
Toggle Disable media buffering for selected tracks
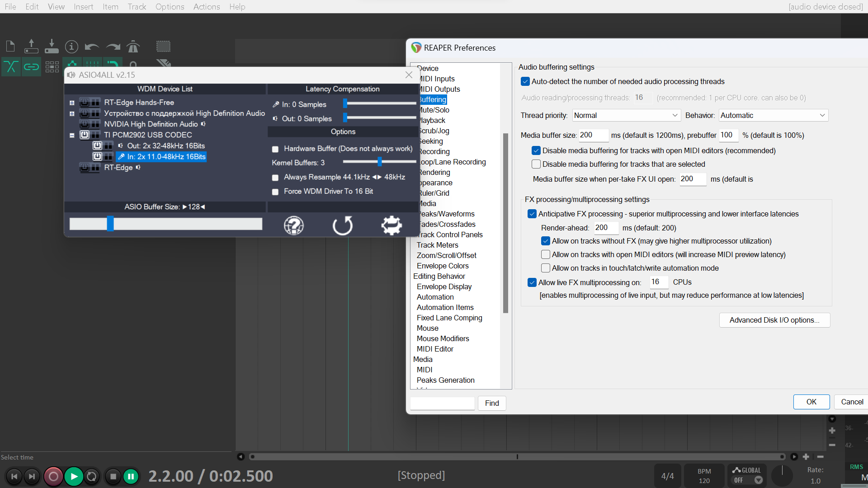pyautogui.click(x=536, y=164)
